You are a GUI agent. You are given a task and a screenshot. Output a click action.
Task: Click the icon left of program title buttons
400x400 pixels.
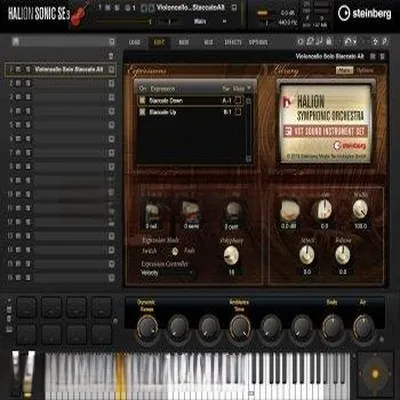(x=373, y=57)
